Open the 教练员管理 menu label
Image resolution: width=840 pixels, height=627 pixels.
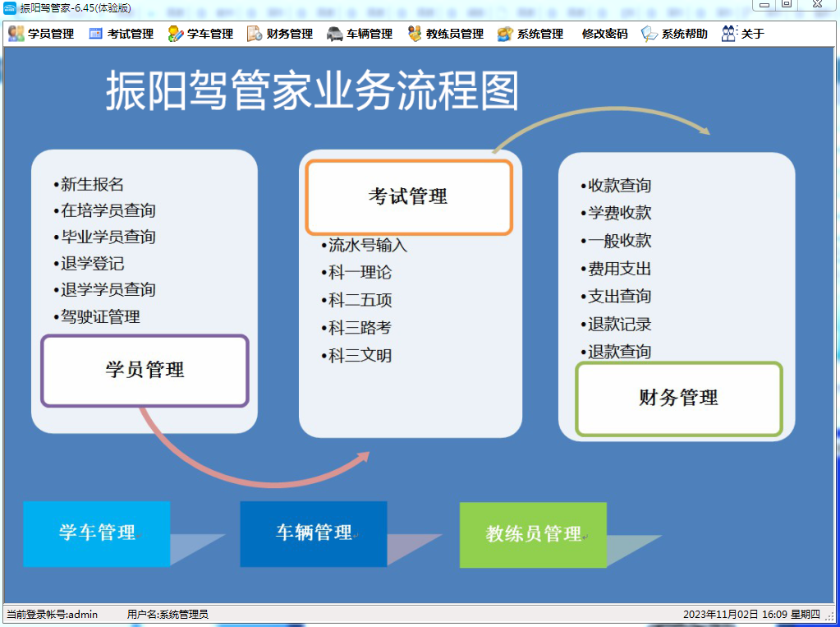[455, 34]
